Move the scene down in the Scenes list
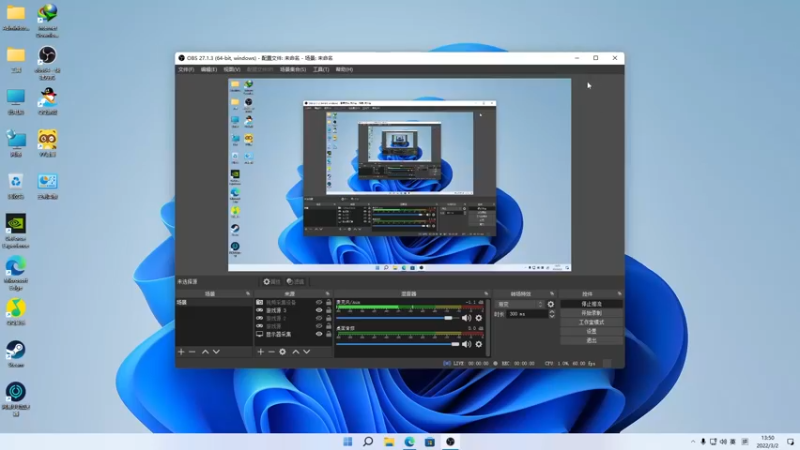 coord(216,352)
